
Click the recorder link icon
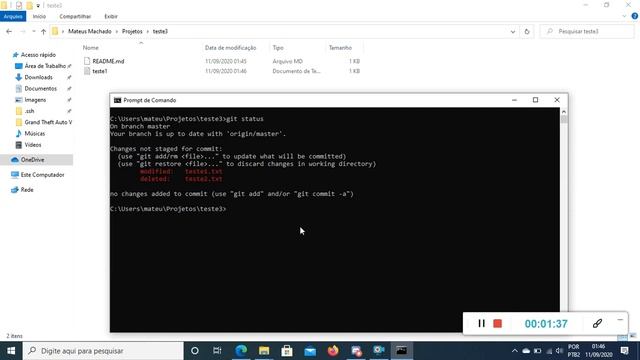(x=597, y=323)
